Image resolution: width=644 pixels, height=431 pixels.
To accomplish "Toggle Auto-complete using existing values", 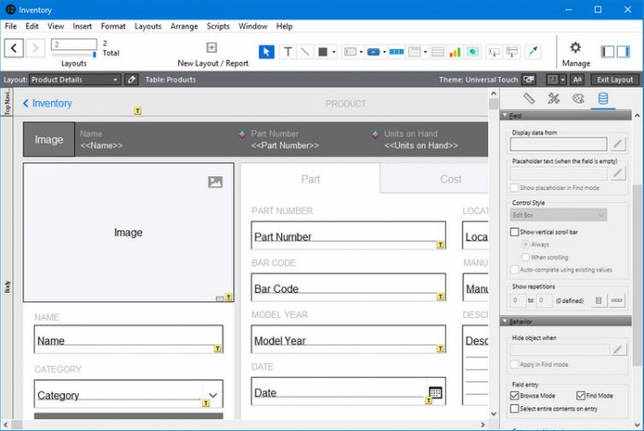I will (x=514, y=270).
